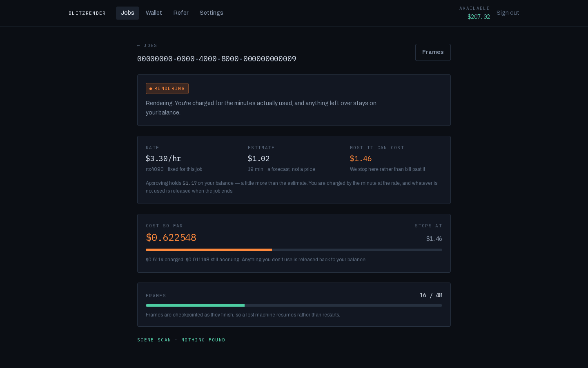Sign out of the account

pos(508,13)
